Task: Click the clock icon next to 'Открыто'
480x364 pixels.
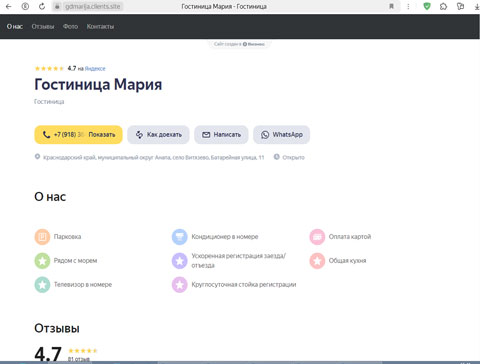Action: [277, 157]
